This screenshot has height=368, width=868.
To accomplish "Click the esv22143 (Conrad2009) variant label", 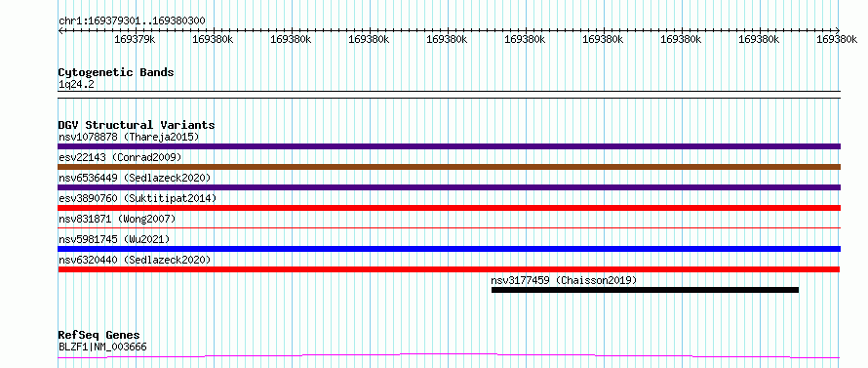I will click(120, 157).
